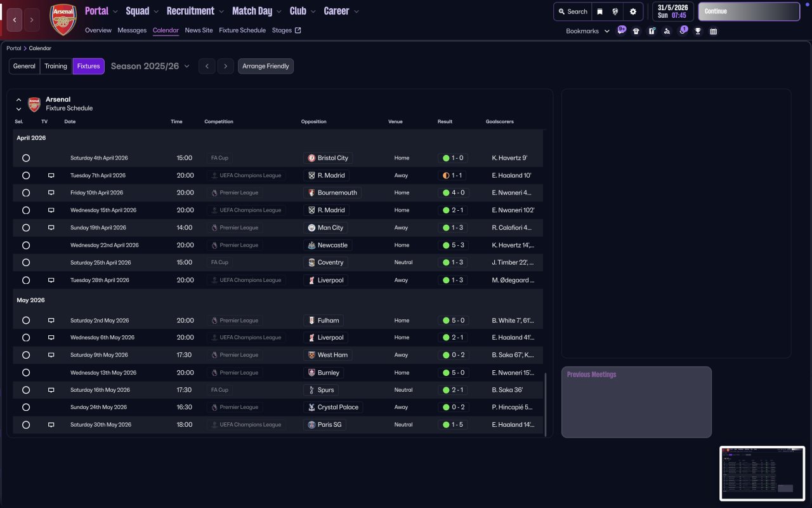Click the calendar shortcut icon in bookmarks bar
The height and width of the screenshot is (508, 812).
point(713,31)
